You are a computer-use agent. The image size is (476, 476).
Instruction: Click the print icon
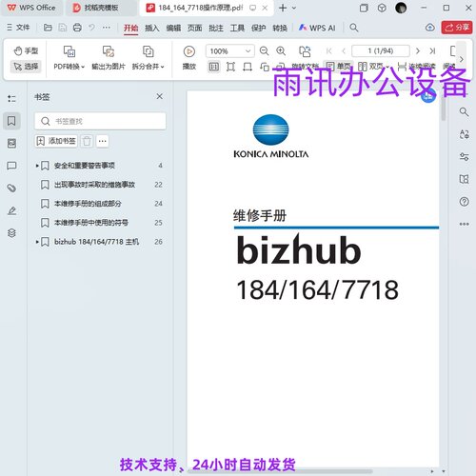[x=77, y=28]
